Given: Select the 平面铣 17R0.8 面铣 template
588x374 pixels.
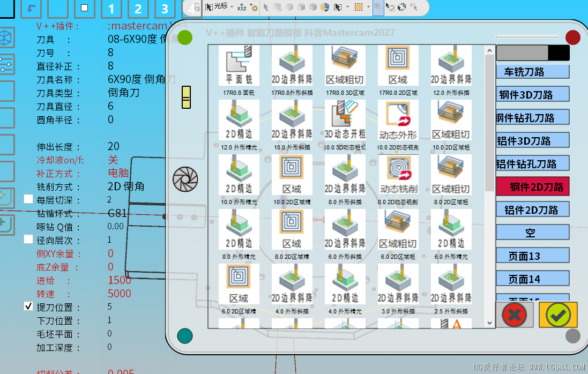Looking at the screenshot, I should point(239,65).
